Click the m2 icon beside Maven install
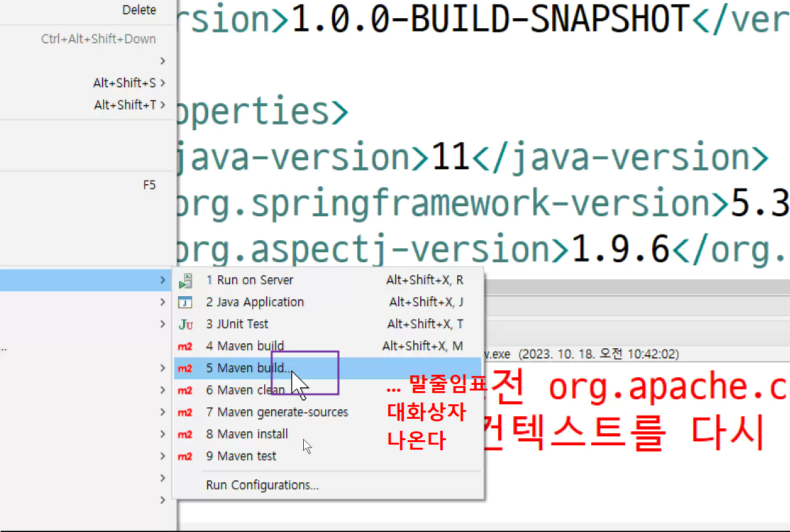This screenshot has height=532, width=790. [x=185, y=435]
